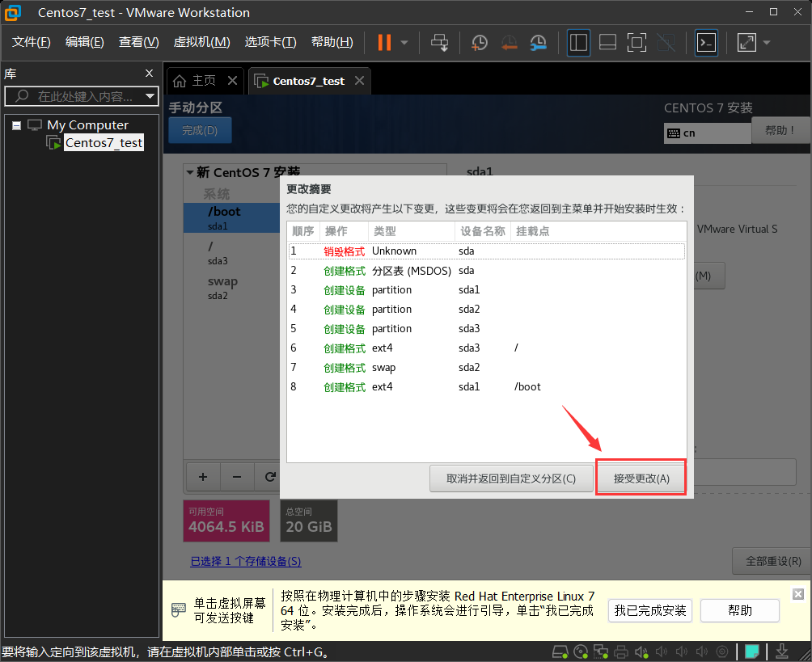Open the 虚拟机(M) menu

coord(201,42)
